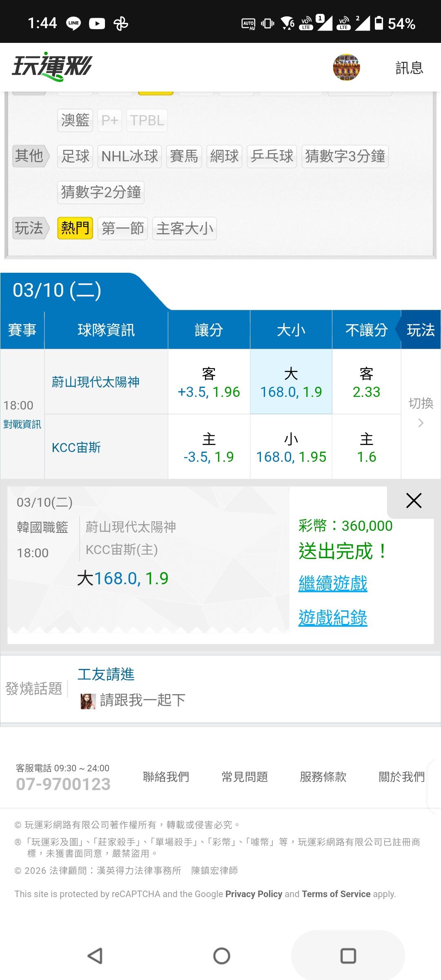
Task: Open the 工友請進 hot topic
Action: (106, 674)
